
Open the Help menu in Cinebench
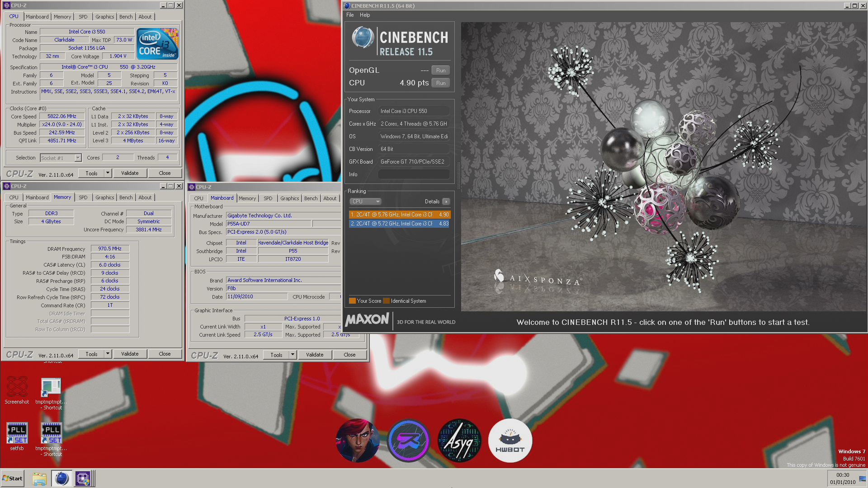365,15
